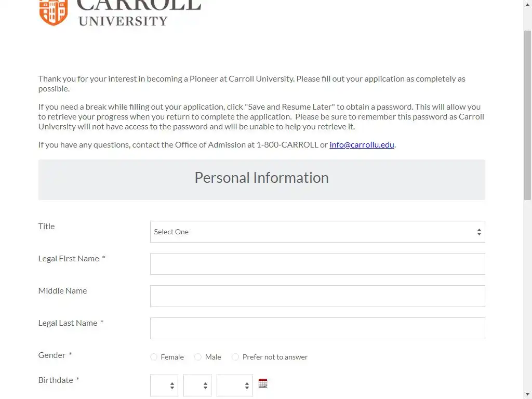Click the scrollbar up arrow
Screen dimensions: 532x399
click(527, 5)
